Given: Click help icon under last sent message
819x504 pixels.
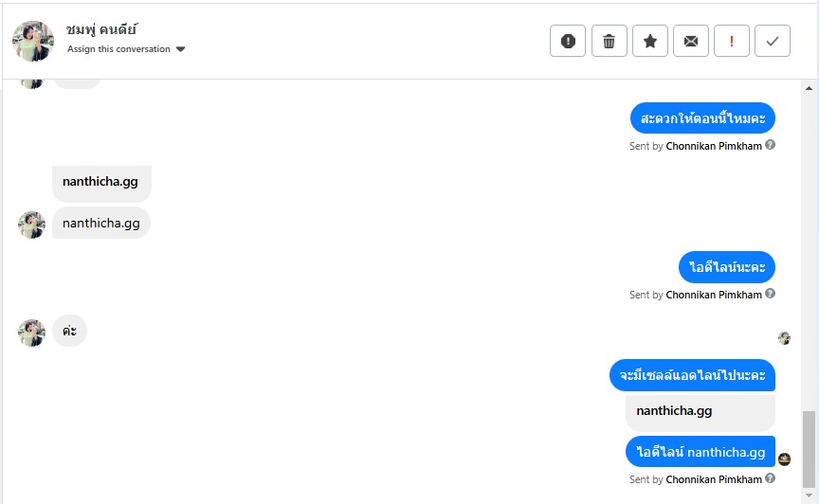Looking at the screenshot, I should (x=771, y=478).
